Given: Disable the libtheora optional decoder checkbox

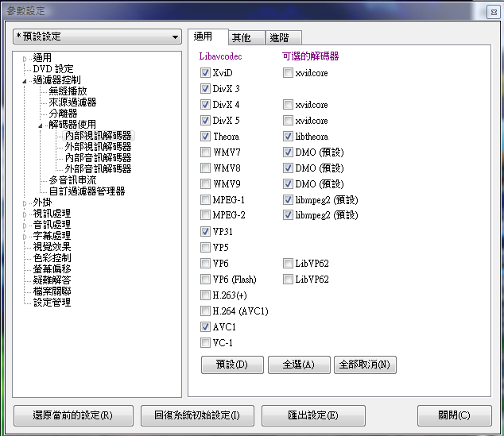Looking at the screenshot, I should click(288, 137).
